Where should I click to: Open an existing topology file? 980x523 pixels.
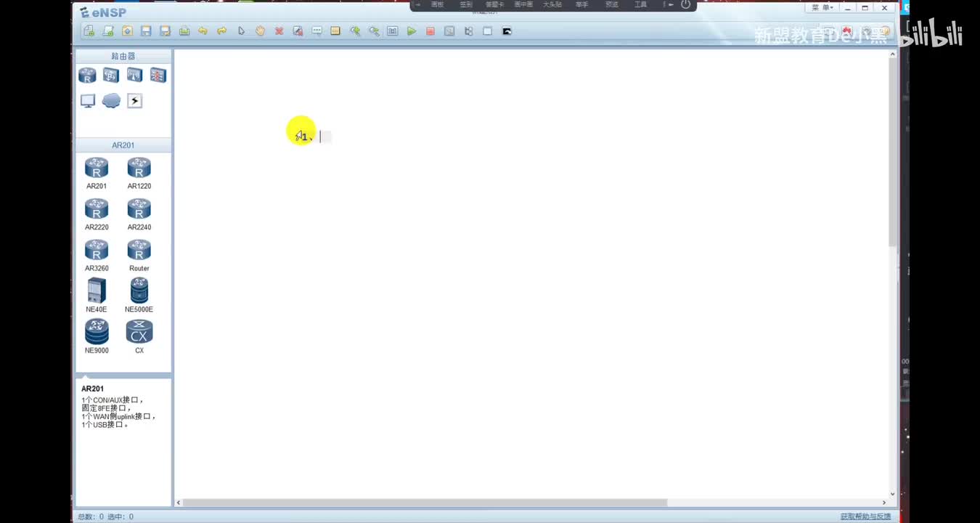[x=127, y=31]
